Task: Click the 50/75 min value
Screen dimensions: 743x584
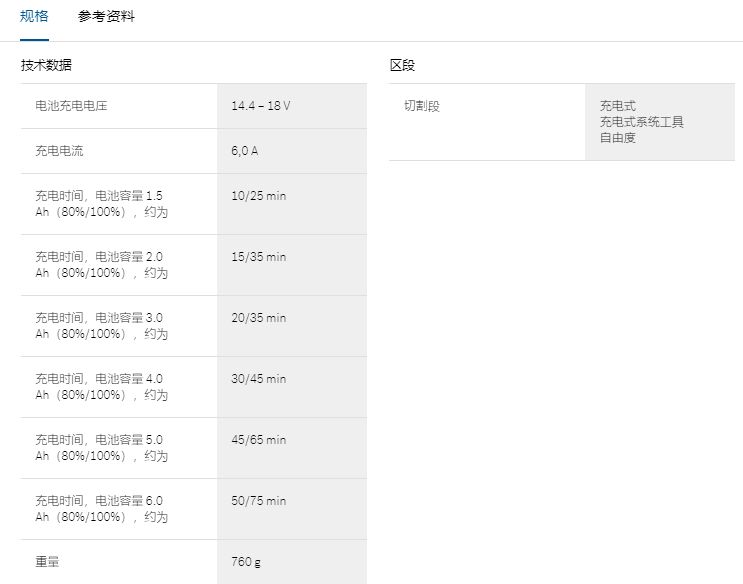Action: coord(258,501)
